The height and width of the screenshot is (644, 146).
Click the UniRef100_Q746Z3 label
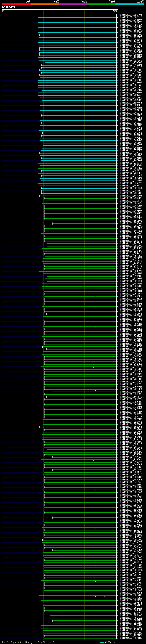pos(131,299)
